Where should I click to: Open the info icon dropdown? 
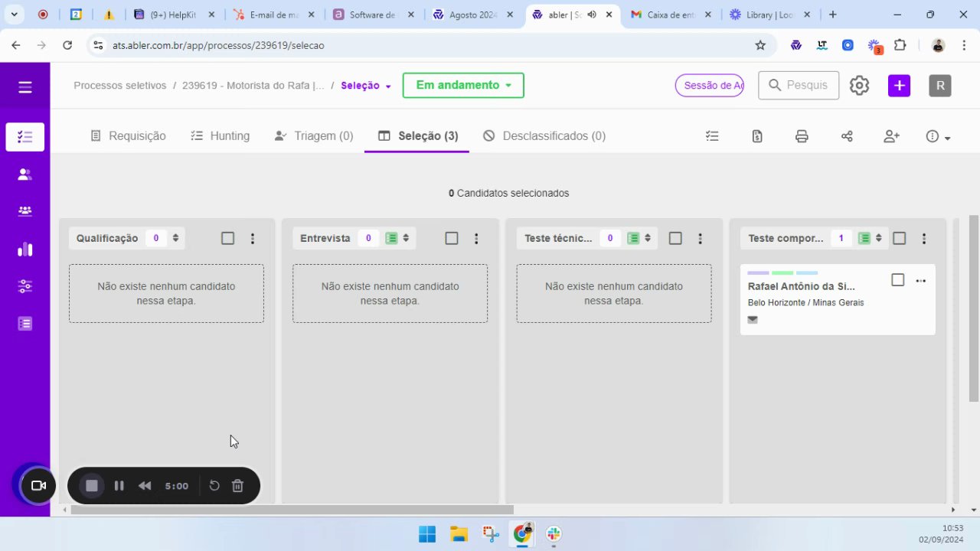pos(938,136)
